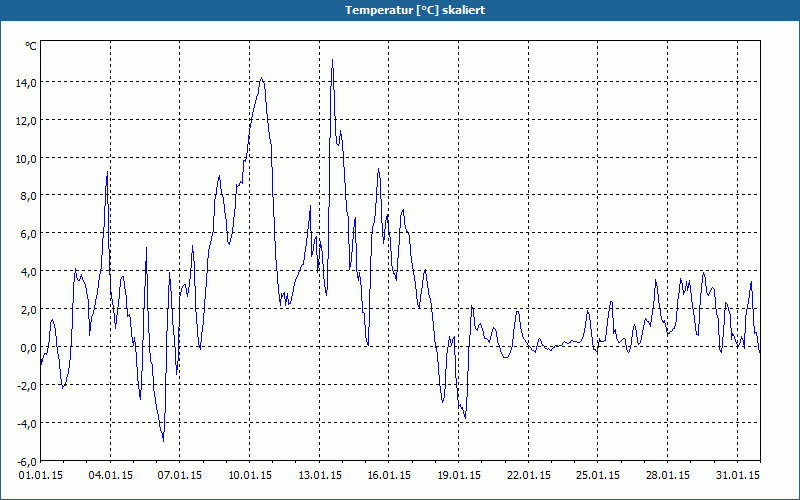
Task: Click the 12,0 y-axis label
Action: (27, 121)
